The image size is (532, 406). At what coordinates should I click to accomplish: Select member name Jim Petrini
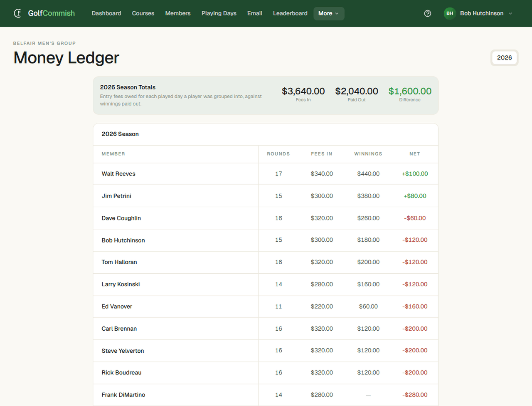116,196
